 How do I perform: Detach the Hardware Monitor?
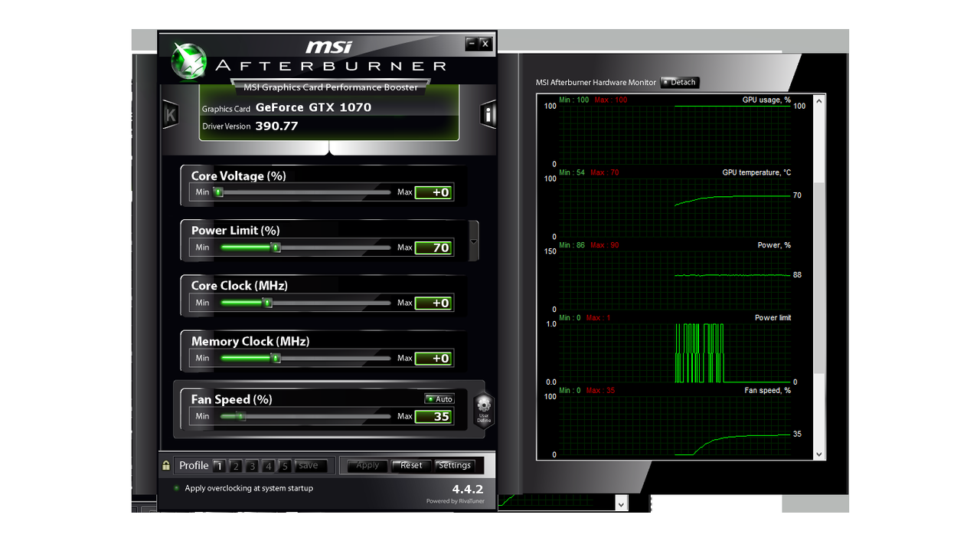coord(680,82)
